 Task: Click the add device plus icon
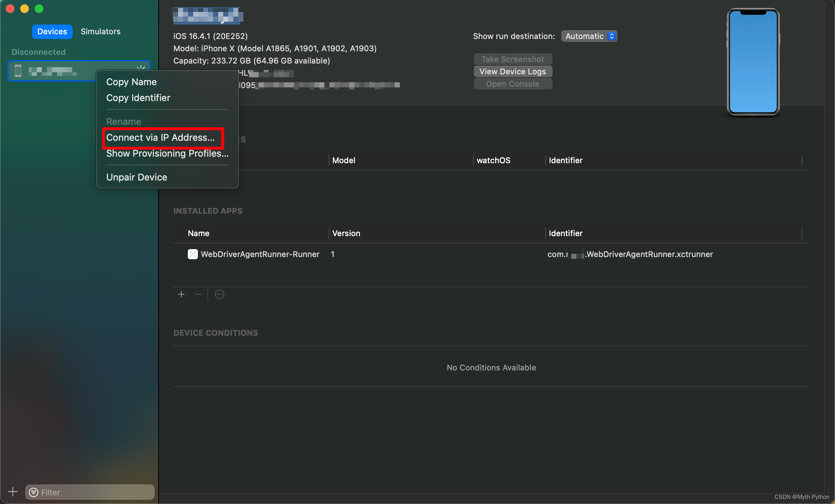point(13,491)
